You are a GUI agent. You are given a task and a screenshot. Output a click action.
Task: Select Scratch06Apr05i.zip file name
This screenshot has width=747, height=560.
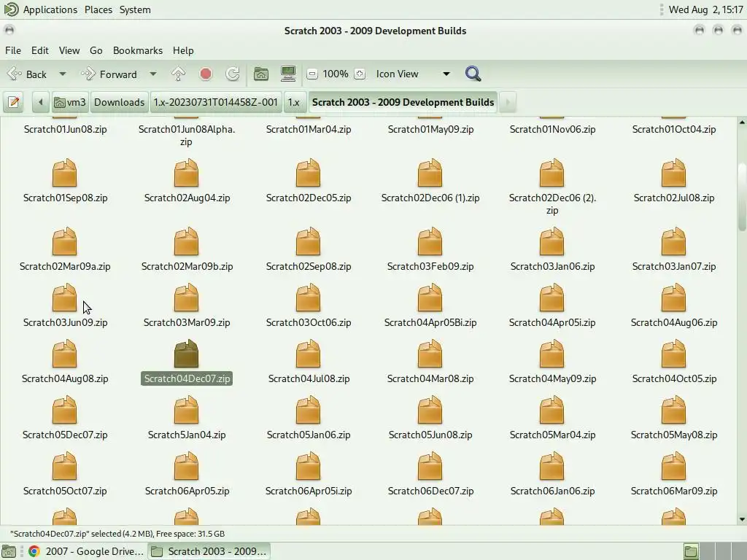coord(309,491)
